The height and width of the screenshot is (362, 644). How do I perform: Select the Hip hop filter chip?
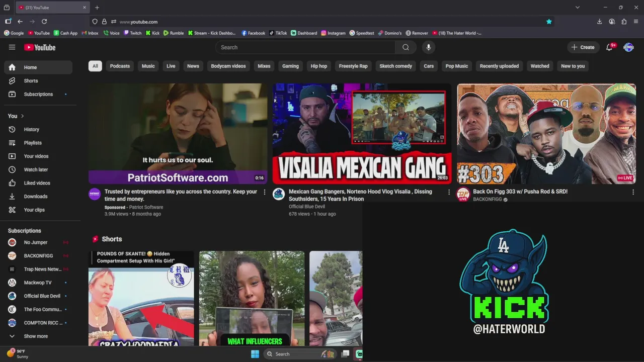319,66
